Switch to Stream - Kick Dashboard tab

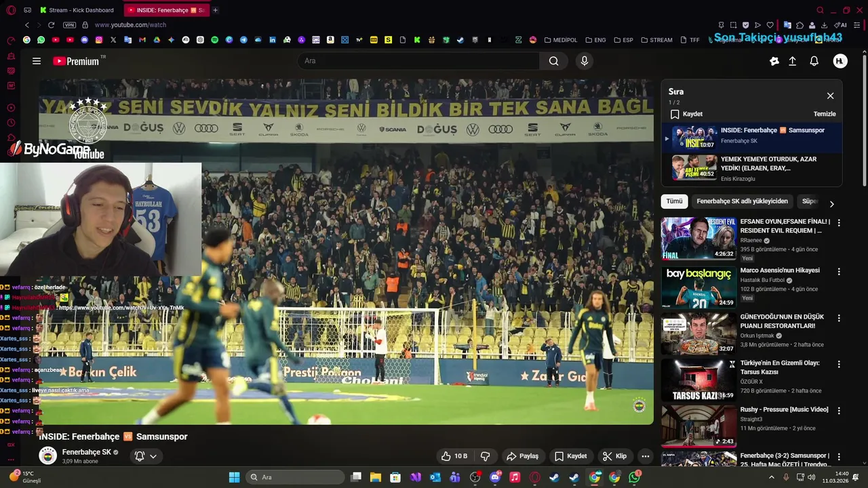[77, 10]
